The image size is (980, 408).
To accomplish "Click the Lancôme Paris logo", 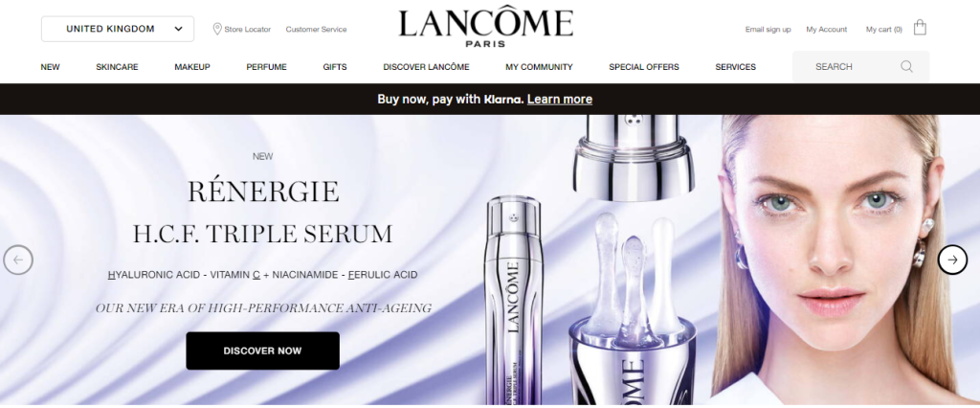I will click(x=485, y=28).
